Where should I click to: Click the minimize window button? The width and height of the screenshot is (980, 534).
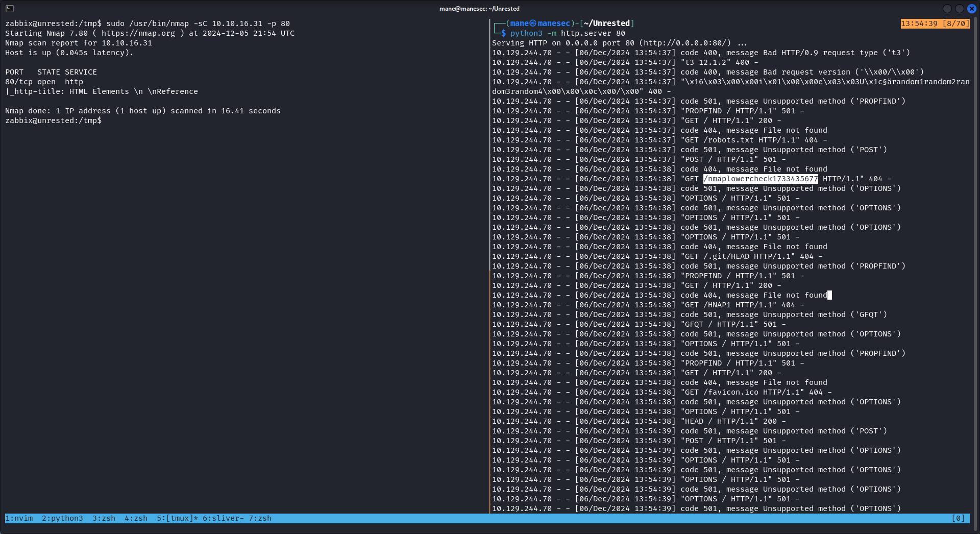tap(947, 9)
